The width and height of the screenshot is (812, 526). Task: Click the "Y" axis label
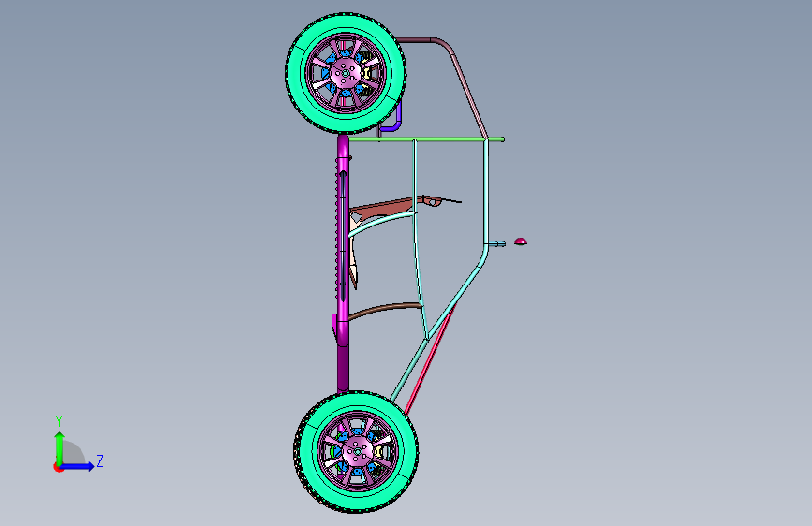coord(59,421)
